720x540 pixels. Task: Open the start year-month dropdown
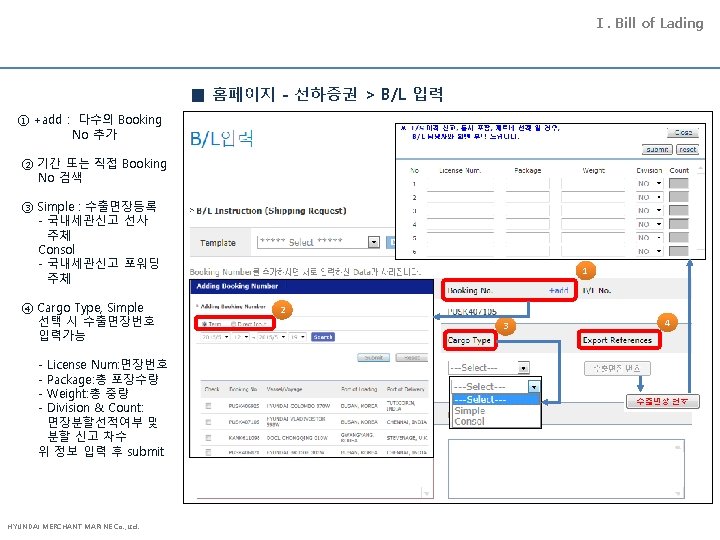(x=215, y=337)
